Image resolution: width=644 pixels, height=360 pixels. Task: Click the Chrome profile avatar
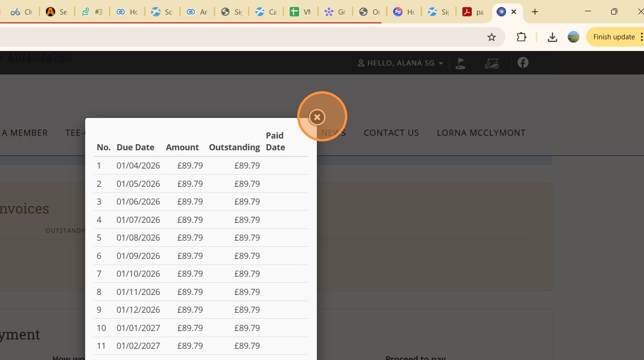[573, 37]
